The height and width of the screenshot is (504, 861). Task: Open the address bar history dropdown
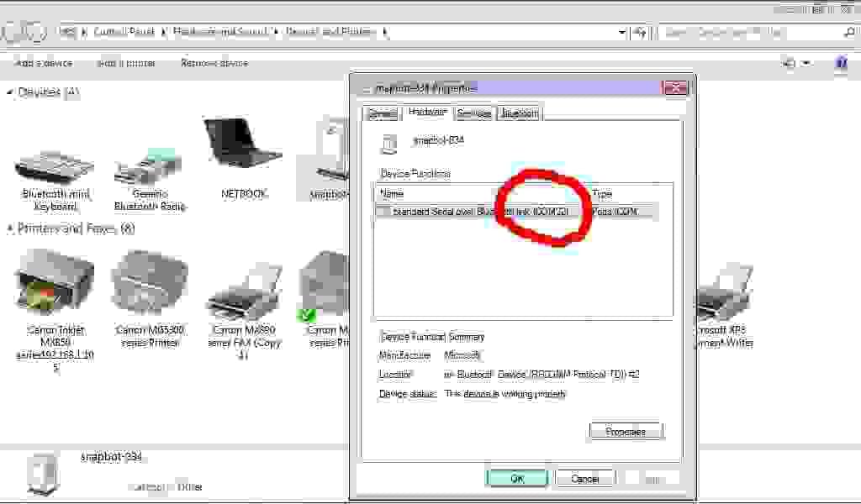pyautogui.click(x=621, y=33)
